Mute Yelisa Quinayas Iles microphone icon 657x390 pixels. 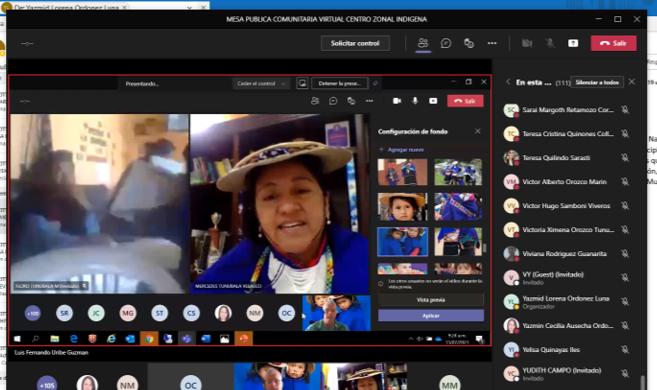point(625,349)
